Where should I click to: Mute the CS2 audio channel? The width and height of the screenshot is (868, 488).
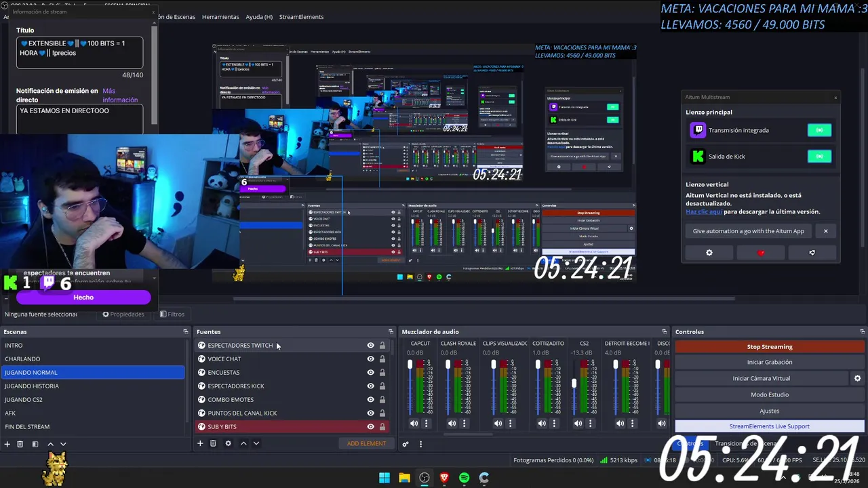pos(578,424)
